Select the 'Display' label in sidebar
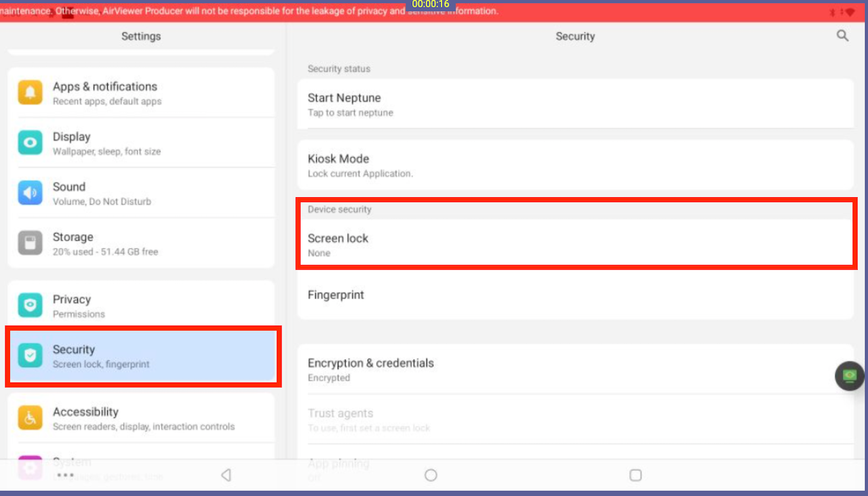 tap(72, 137)
